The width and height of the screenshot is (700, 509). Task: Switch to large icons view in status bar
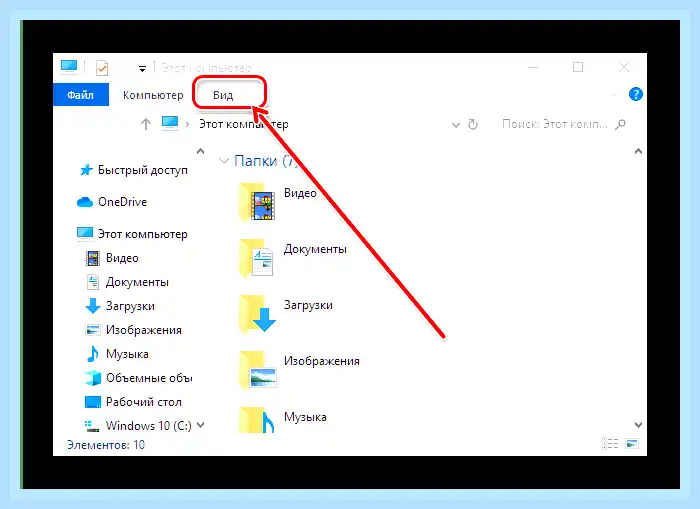point(632,444)
